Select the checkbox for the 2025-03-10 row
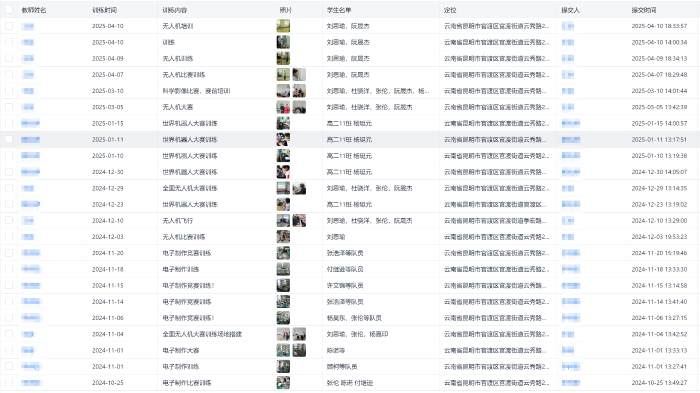700x393 pixels. pos(9,91)
